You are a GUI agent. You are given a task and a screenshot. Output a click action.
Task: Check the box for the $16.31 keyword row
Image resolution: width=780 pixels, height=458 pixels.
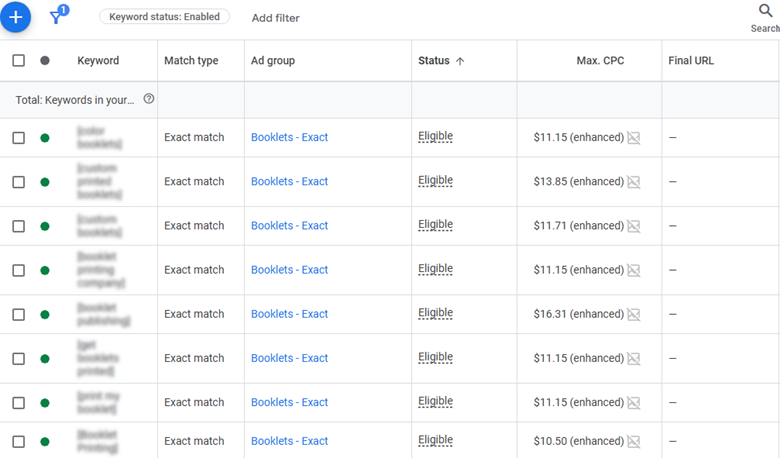point(18,314)
